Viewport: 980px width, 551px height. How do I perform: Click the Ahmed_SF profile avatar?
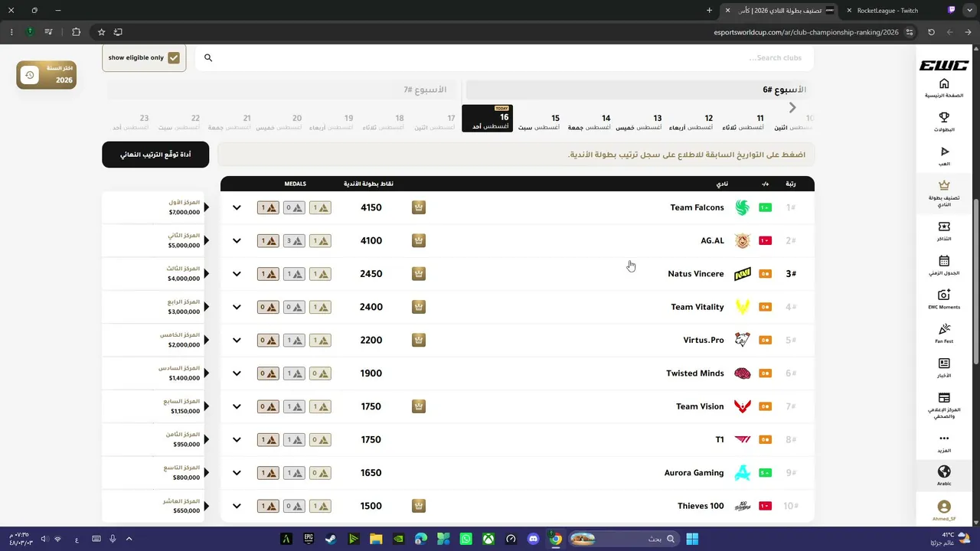[944, 507]
